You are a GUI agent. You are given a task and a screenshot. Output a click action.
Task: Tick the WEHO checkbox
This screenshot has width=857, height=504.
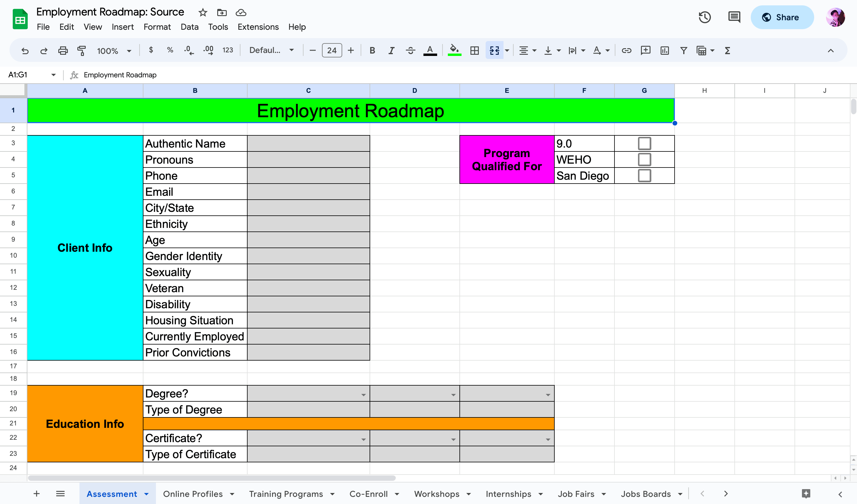pos(644,159)
